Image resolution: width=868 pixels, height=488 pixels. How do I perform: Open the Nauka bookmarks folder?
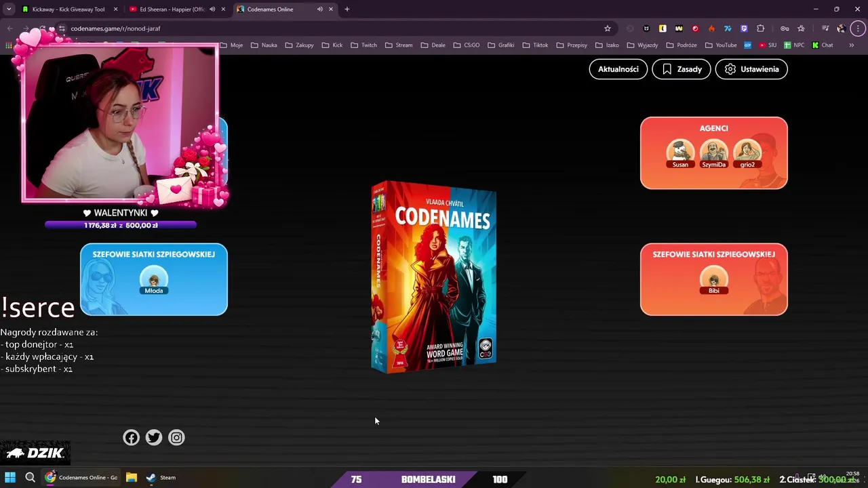point(264,45)
